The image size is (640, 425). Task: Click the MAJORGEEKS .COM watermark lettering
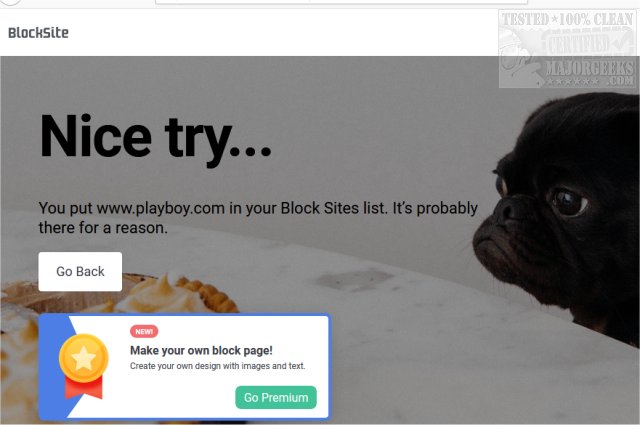point(590,73)
